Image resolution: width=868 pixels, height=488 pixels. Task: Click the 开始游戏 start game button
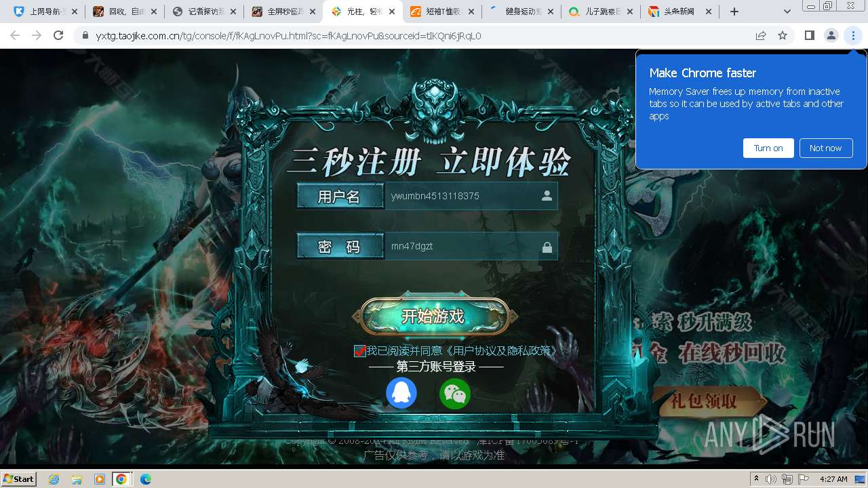coord(433,317)
